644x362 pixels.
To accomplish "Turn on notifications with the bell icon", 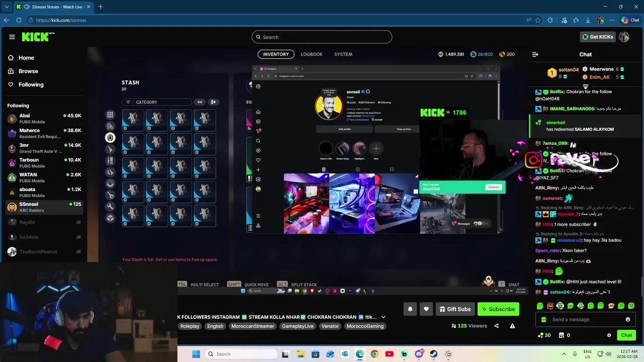I will click(410, 309).
